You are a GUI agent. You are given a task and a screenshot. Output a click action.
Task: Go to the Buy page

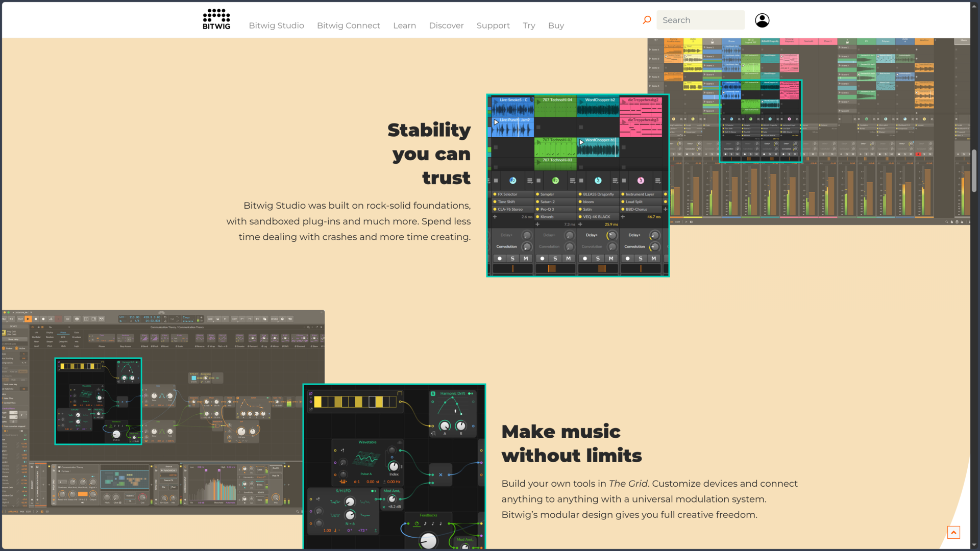click(556, 26)
